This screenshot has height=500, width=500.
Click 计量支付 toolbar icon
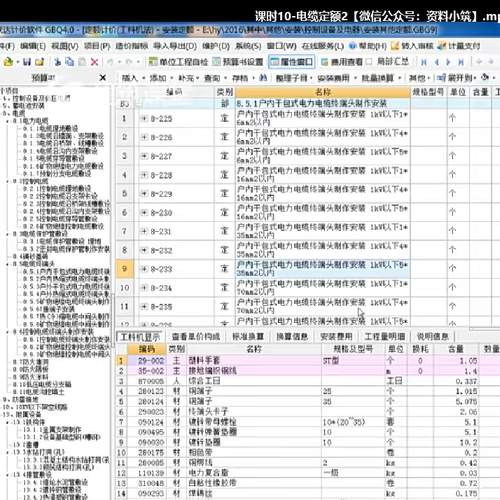point(442,46)
